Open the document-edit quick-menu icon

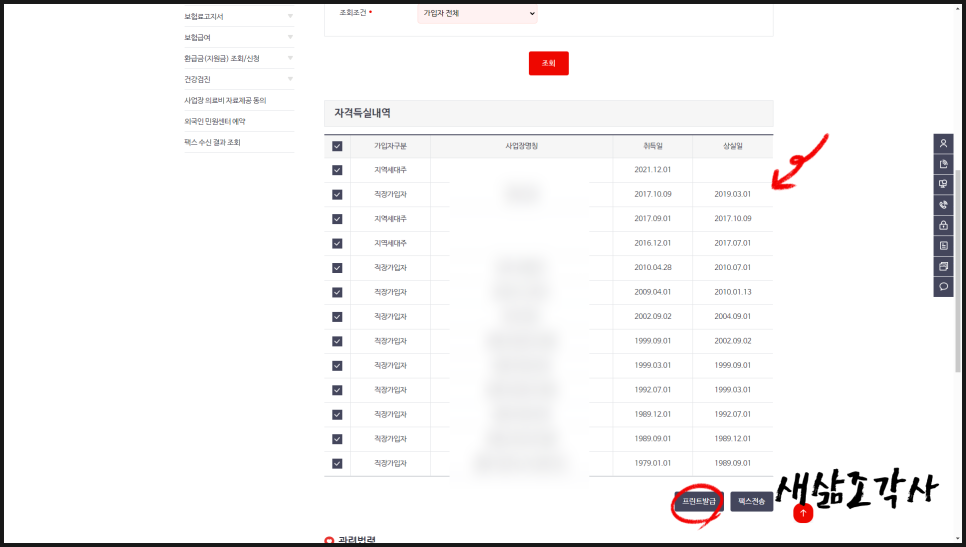click(943, 164)
